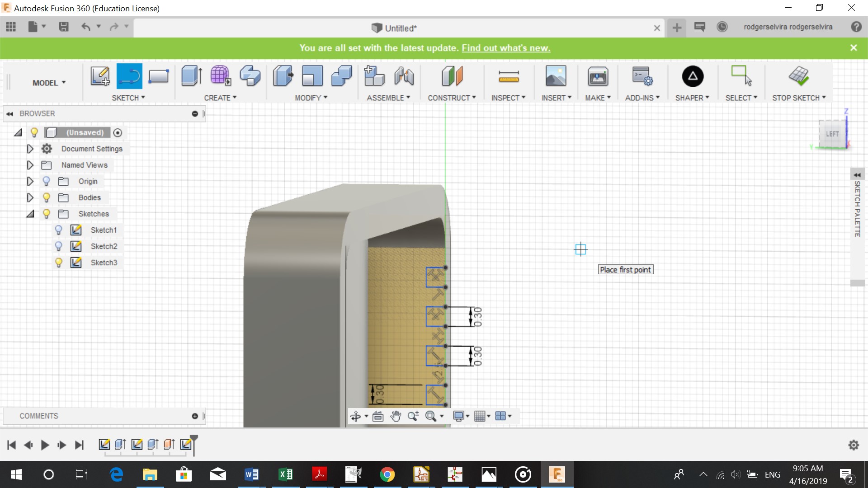Click the Extrude tool icon
868x488 pixels.
(191, 76)
